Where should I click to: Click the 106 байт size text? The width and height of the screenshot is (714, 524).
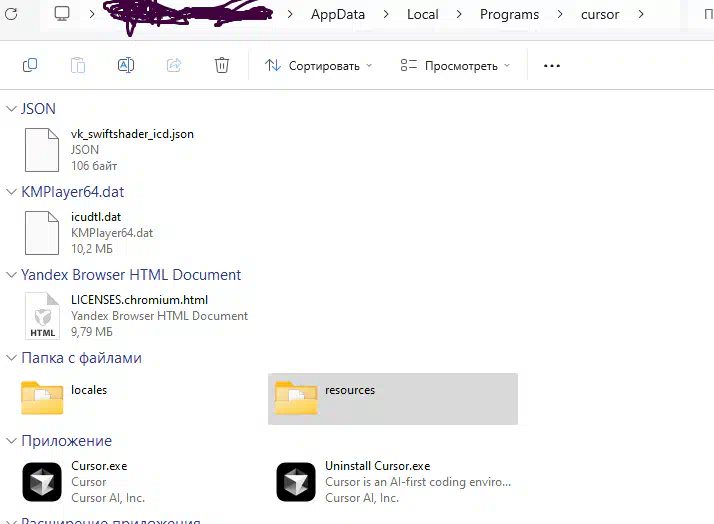pyautogui.click(x=94, y=166)
